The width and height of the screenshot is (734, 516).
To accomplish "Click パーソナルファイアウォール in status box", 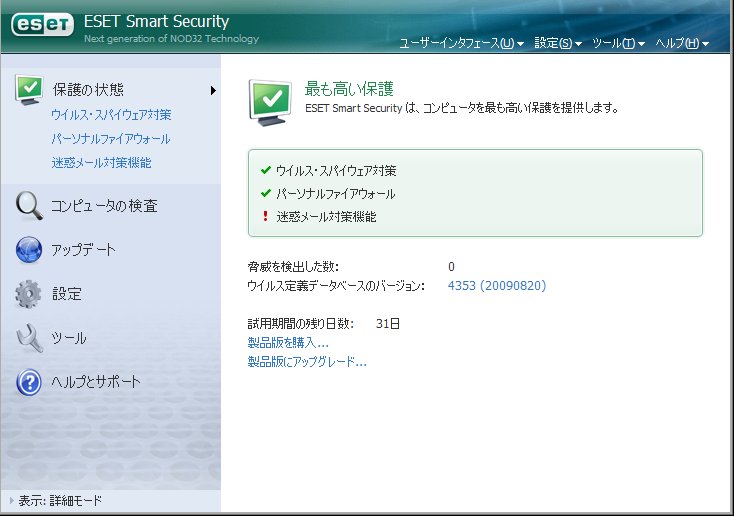I will click(336, 193).
